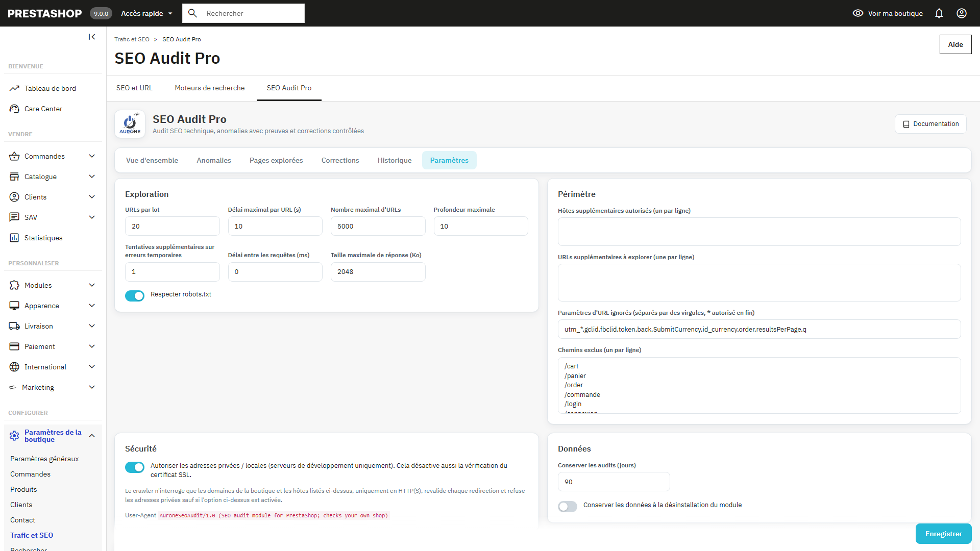Click the Paramètres de la boutique gear icon
Viewport: 980px width, 551px height.
(x=14, y=436)
